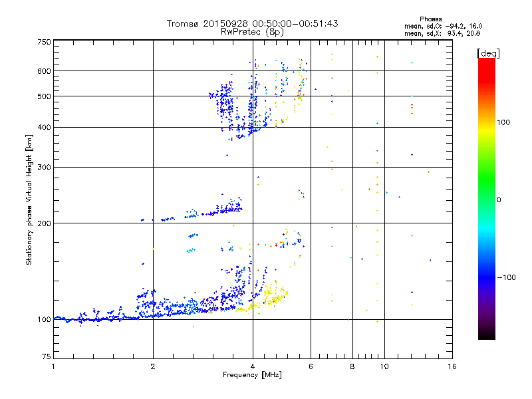The width and height of the screenshot is (532, 399).
Task: Select the 'mean, sd,X: 93.4, 20.8' line
Action: click(x=442, y=33)
